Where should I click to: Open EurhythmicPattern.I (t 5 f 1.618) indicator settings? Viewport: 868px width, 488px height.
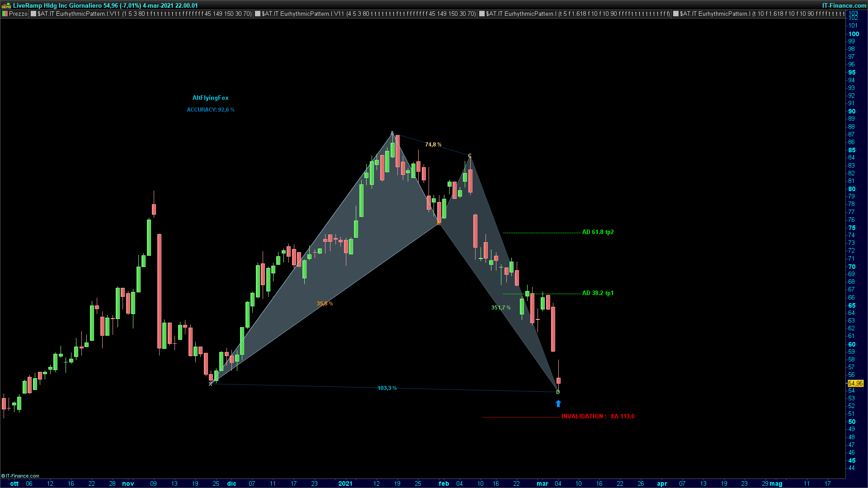pyautogui.click(x=578, y=14)
